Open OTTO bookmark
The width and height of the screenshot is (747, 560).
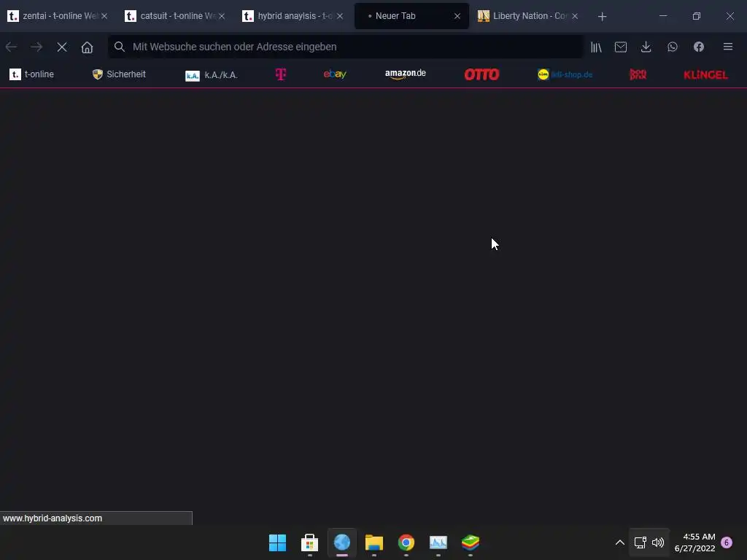pyautogui.click(x=481, y=74)
